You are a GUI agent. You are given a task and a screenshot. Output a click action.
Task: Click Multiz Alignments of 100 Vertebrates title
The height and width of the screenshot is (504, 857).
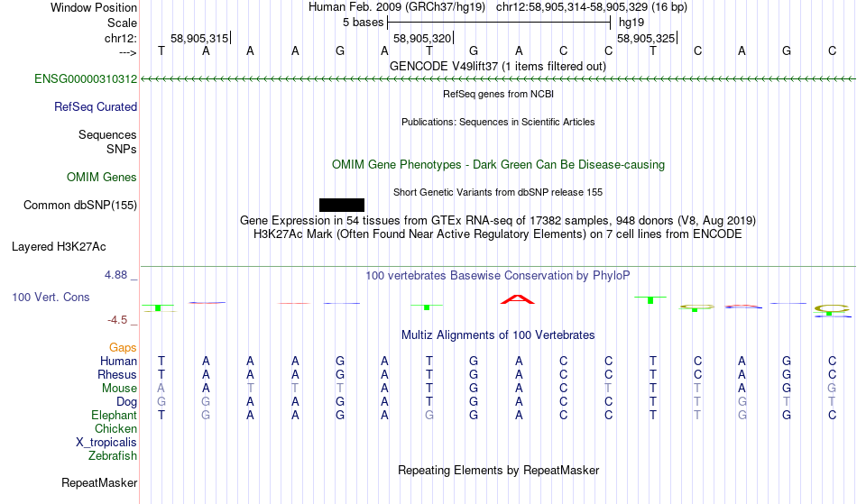(498, 334)
